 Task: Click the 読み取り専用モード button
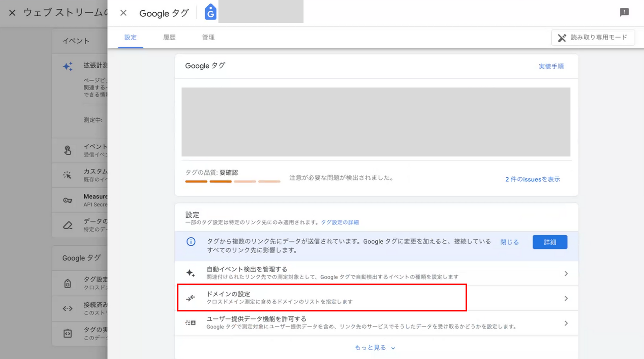tap(593, 38)
